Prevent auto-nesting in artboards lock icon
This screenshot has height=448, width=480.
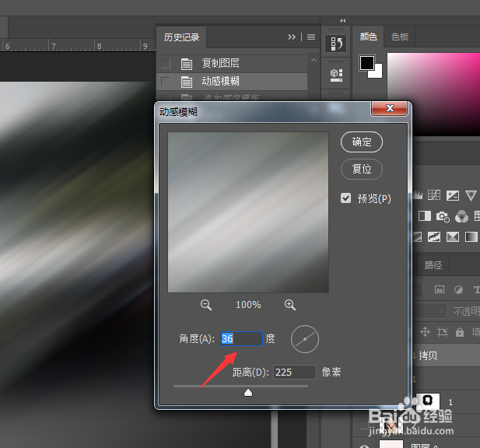coord(443,332)
